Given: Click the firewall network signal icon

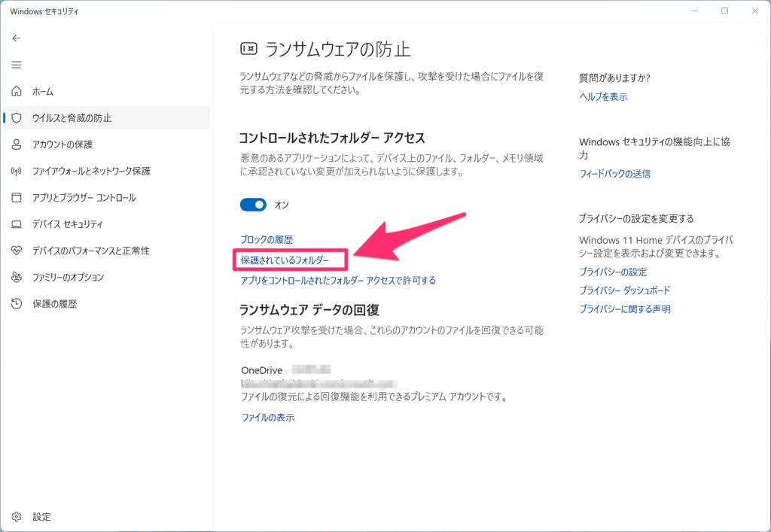Looking at the screenshot, I should 17,171.
